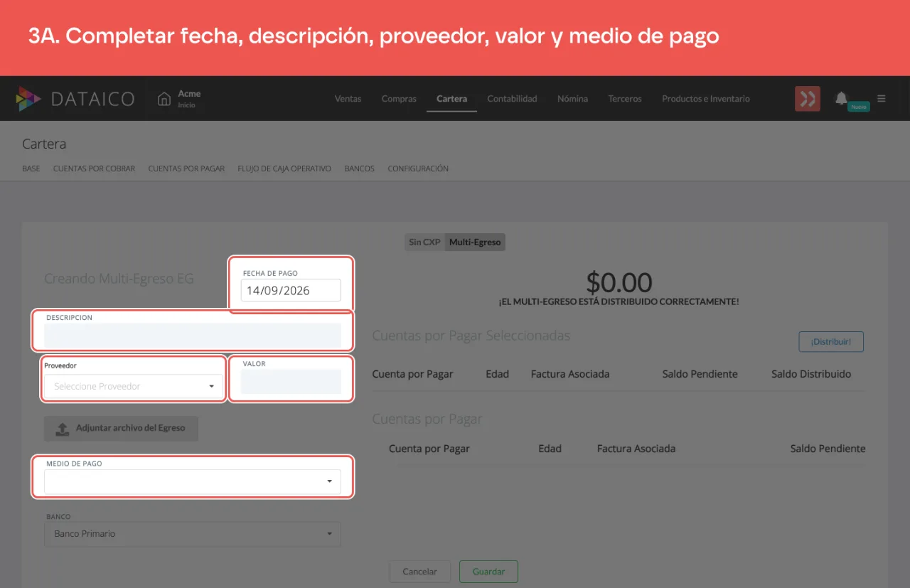Image resolution: width=910 pixels, height=588 pixels.
Task: Click the Valor input field
Action: [x=291, y=382]
